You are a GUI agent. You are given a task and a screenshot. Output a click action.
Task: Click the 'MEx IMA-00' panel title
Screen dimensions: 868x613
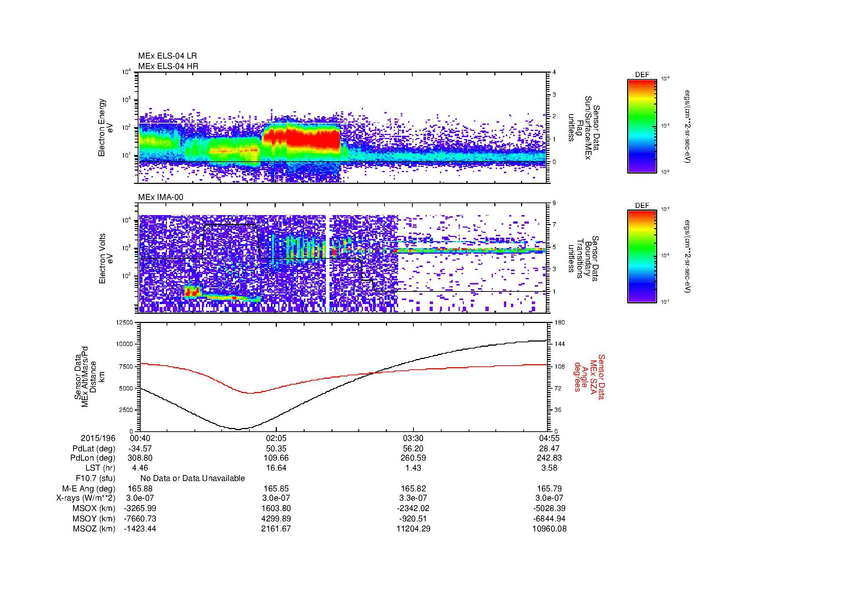[x=161, y=197]
